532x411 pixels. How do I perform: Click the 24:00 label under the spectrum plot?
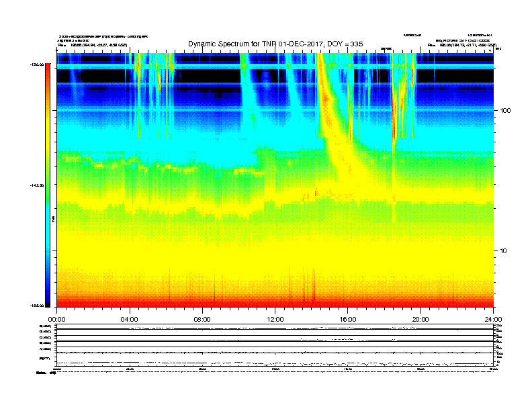(x=493, y=320)
